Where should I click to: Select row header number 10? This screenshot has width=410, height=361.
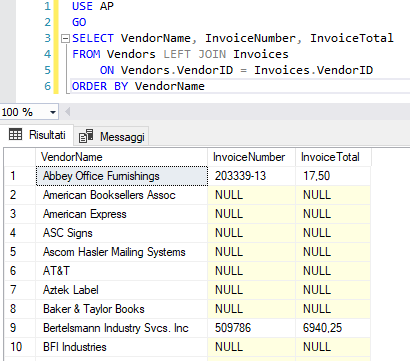(x=20, y=347)
